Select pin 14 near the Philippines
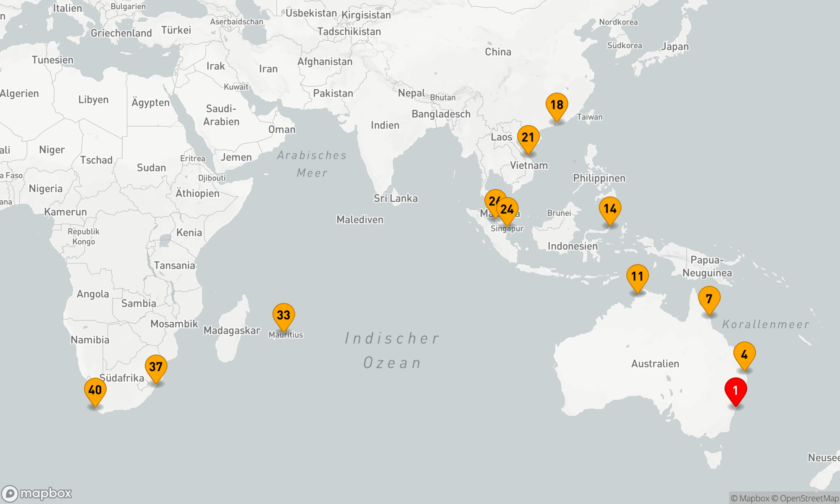 (610, 209)
